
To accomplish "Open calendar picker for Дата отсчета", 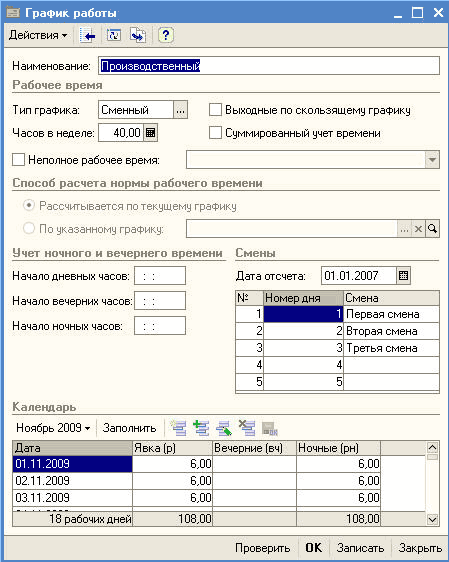I will 403,276.
